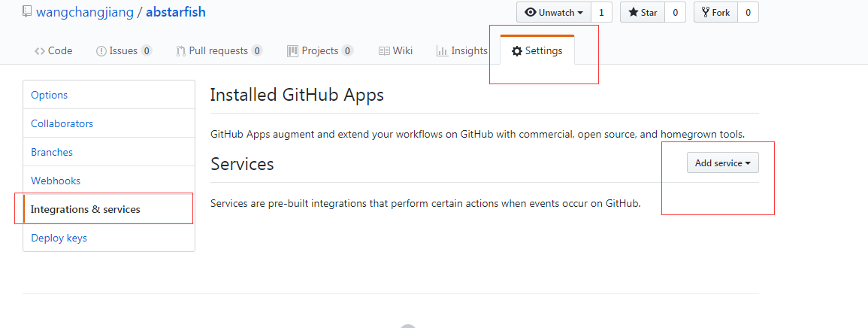
Task: Click the Issues exclamation circle icon
Action: point(101,51)
